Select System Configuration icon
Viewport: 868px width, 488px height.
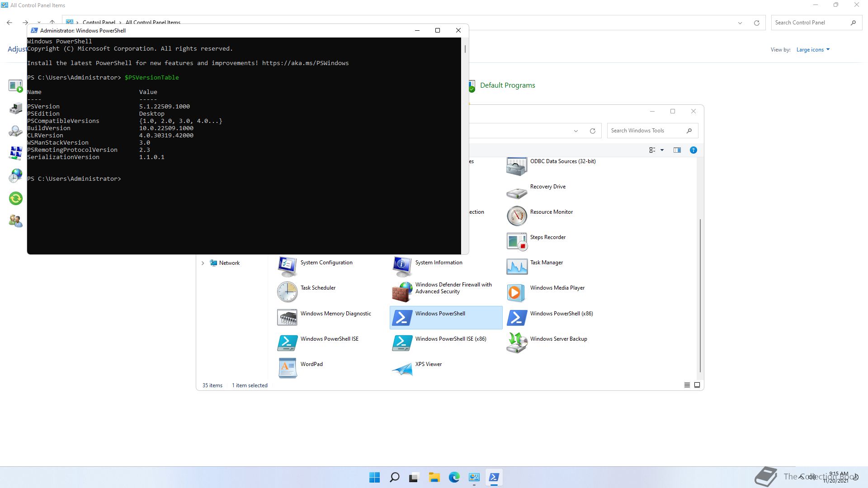coord(287,267)
